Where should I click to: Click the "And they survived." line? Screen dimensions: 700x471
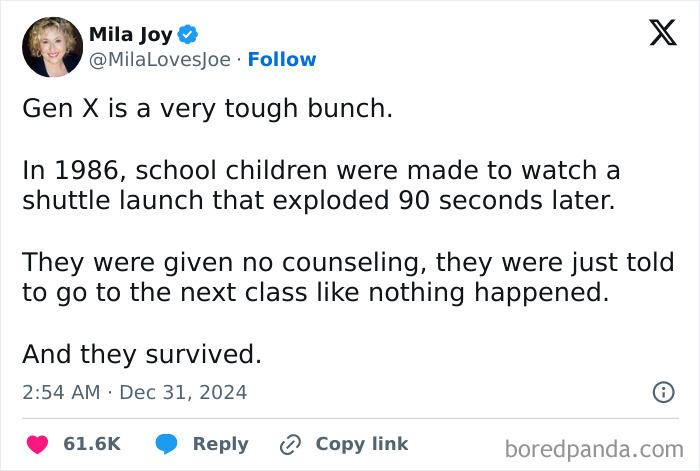(141, 354)
